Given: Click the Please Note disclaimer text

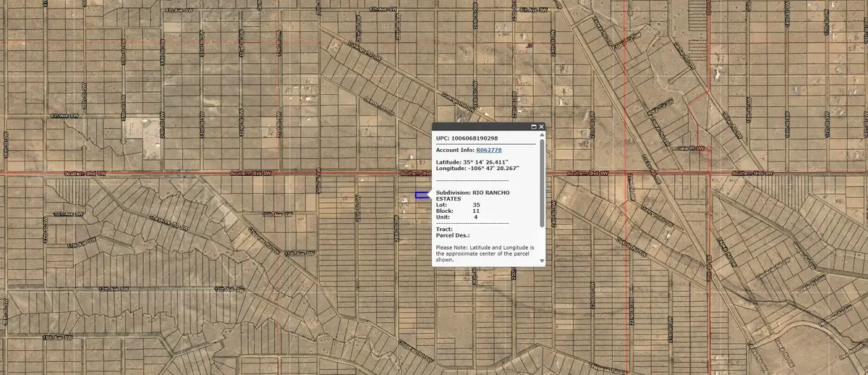Looking at the screenshot, I should point(485,253).
